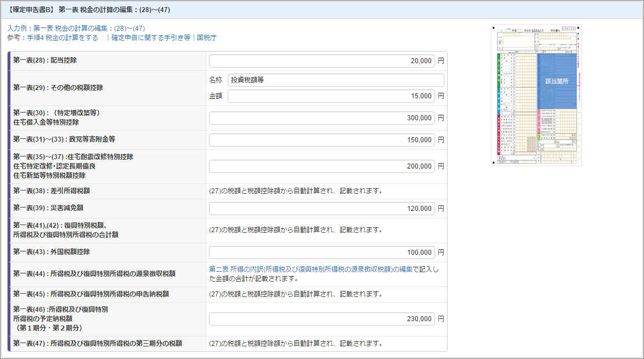Click the 住宅借入金等特別控除 amount field
The height and width of the screenshot is (359, 644).
point(321,118)
